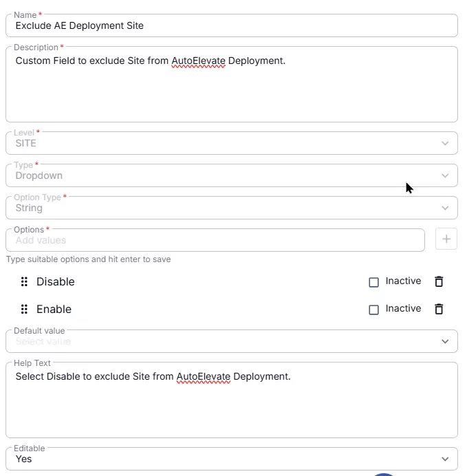Click inside the Description text area
The height and width of the screenshot is (476, 467).
point(232,85)
